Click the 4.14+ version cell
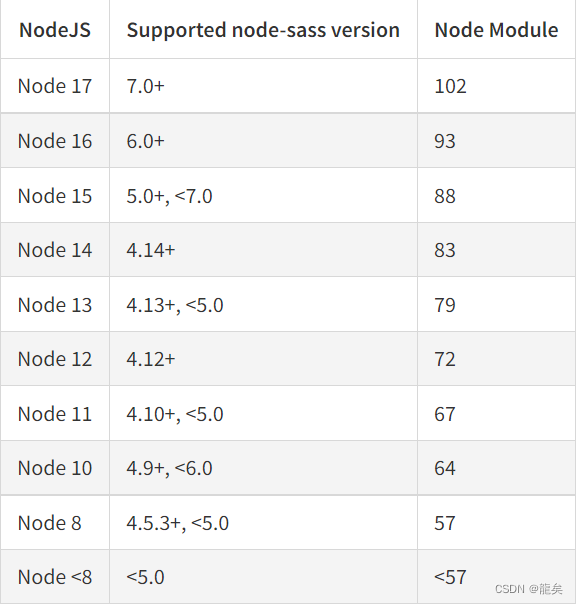 pyautogui.click(x=151, y=250)
